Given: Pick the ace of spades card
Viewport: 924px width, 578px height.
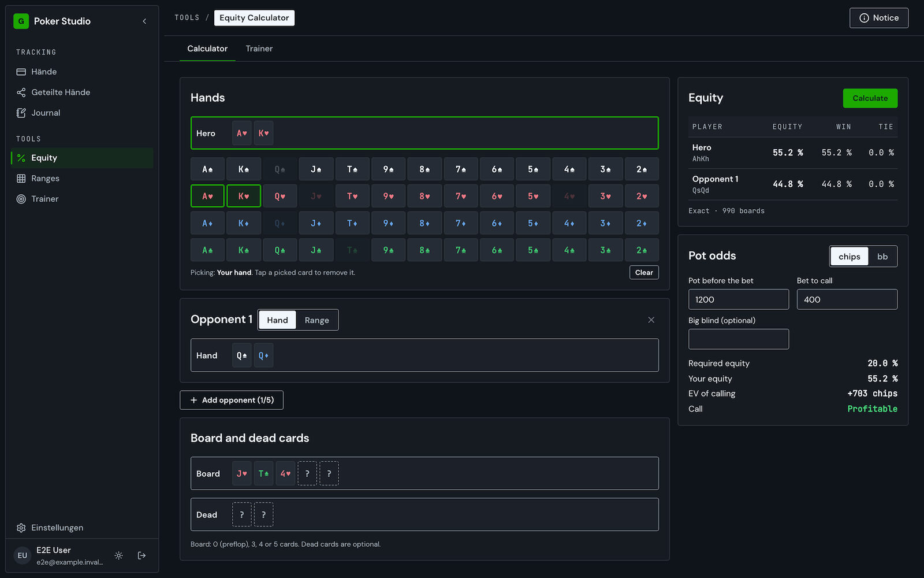Looking at the screenshot, I should 207,169.
